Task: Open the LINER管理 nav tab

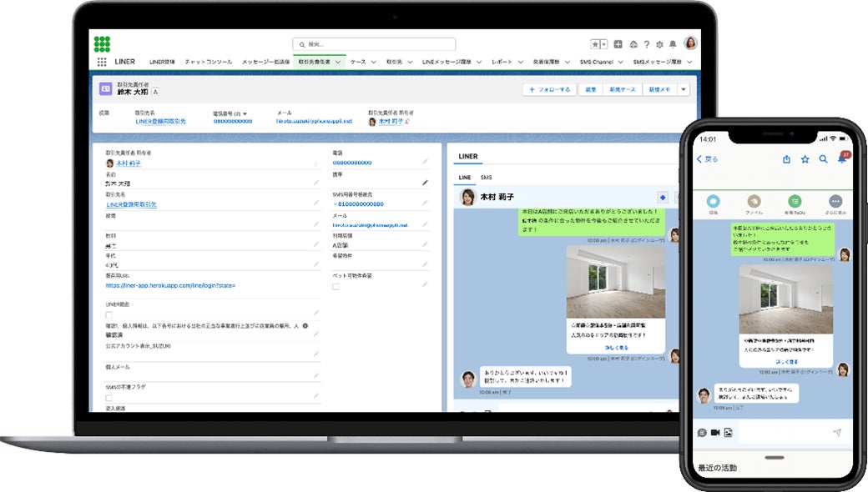Action: click(162, 62)
